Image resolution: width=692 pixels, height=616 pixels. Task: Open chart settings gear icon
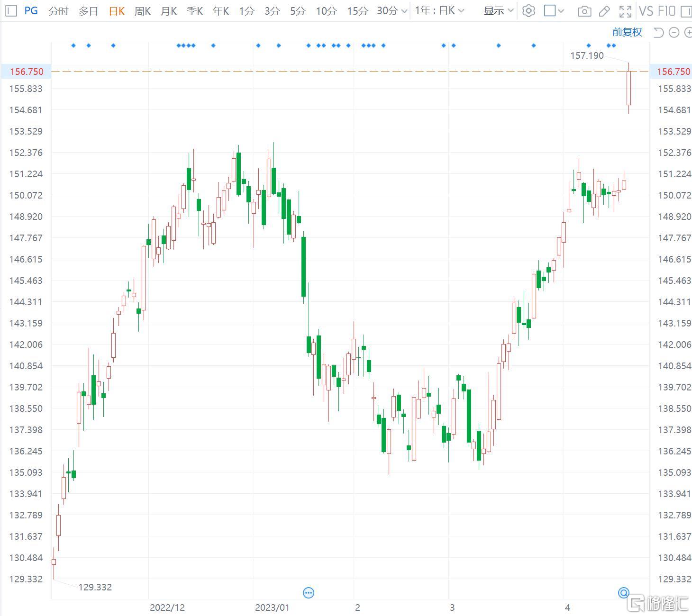pyautogui.click(x=528, y=10)
